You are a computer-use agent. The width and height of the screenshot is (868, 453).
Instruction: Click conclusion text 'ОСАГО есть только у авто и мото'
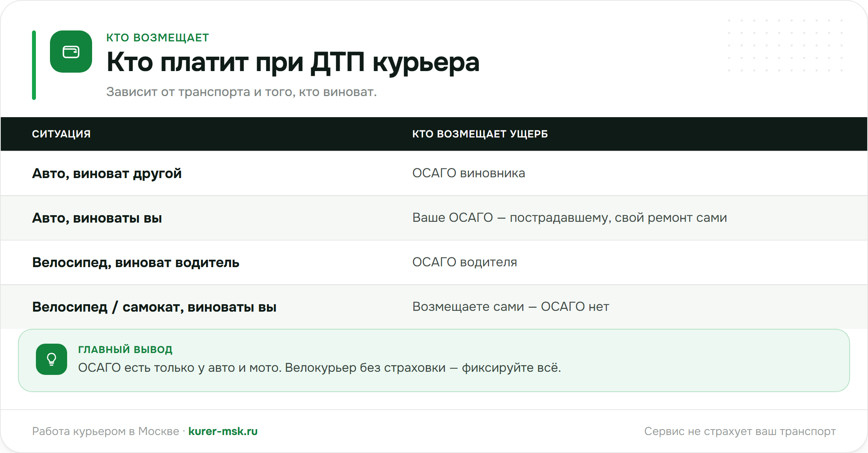pyautogui.click(x=179, y=367)
